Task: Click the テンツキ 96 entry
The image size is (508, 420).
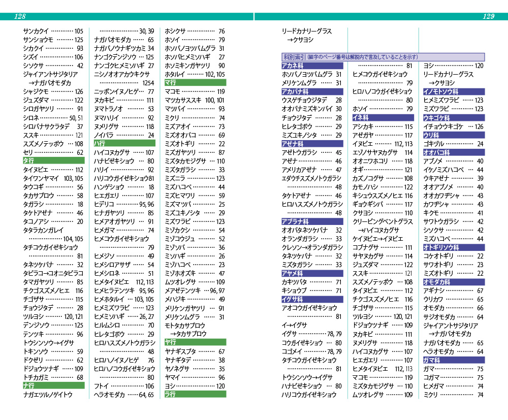Action: [53, 334]
